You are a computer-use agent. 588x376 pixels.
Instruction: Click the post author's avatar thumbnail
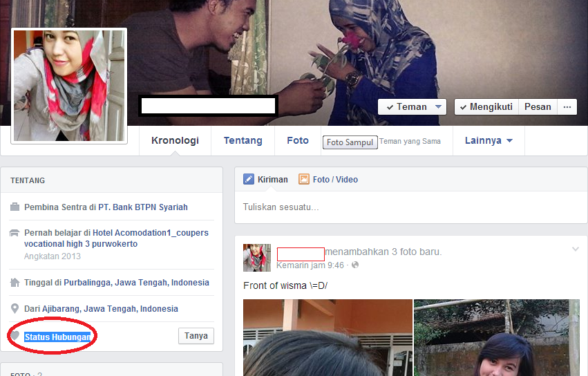point(257,258)
